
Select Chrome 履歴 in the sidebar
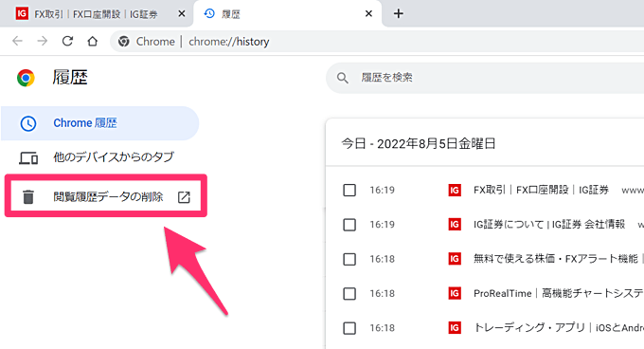point(99,123)
